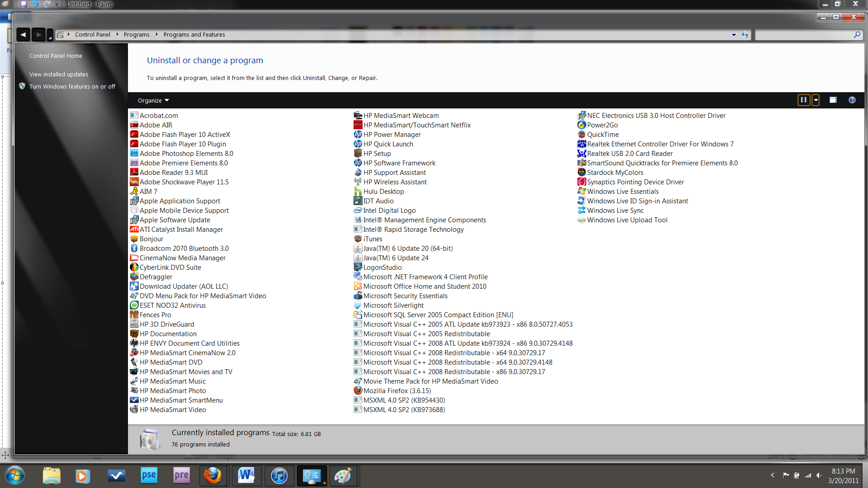Toggle the preview pane icon
This screenshot has height=488, width=868.
coord(833,100)
